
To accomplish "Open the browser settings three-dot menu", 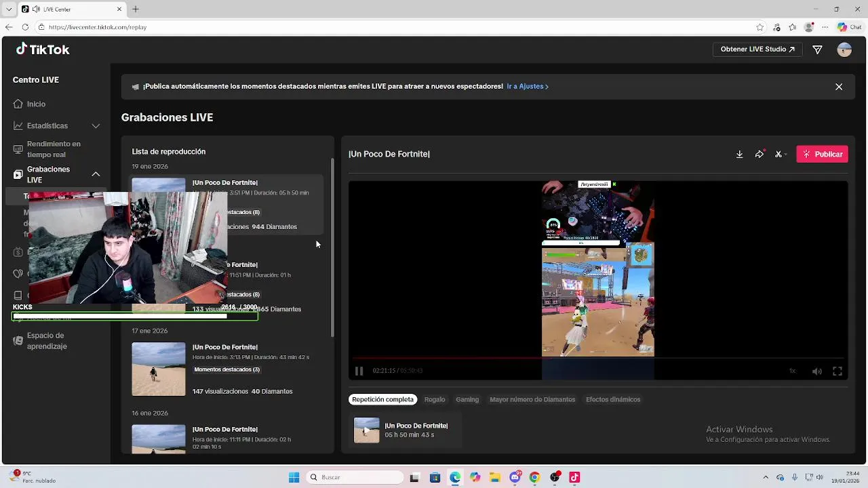I will [825, 27].
